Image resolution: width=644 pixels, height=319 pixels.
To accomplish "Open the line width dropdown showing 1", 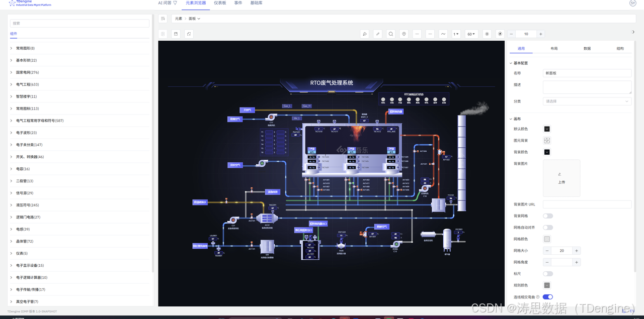I will (x=456, y=34).
